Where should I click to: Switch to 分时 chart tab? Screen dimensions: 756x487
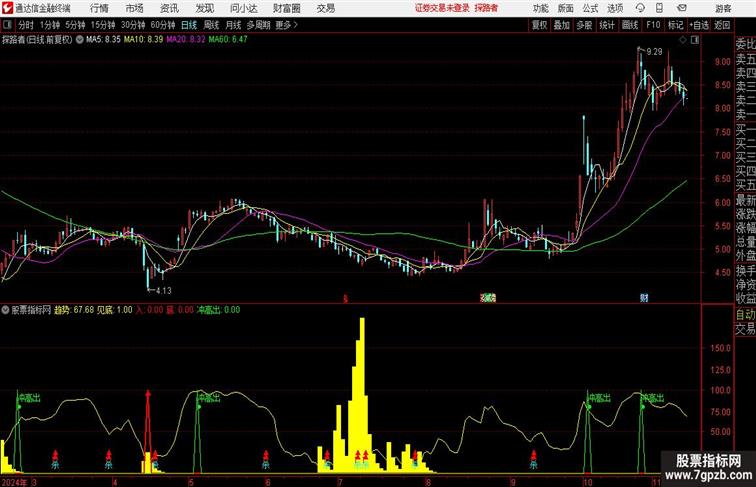point(26,25)
